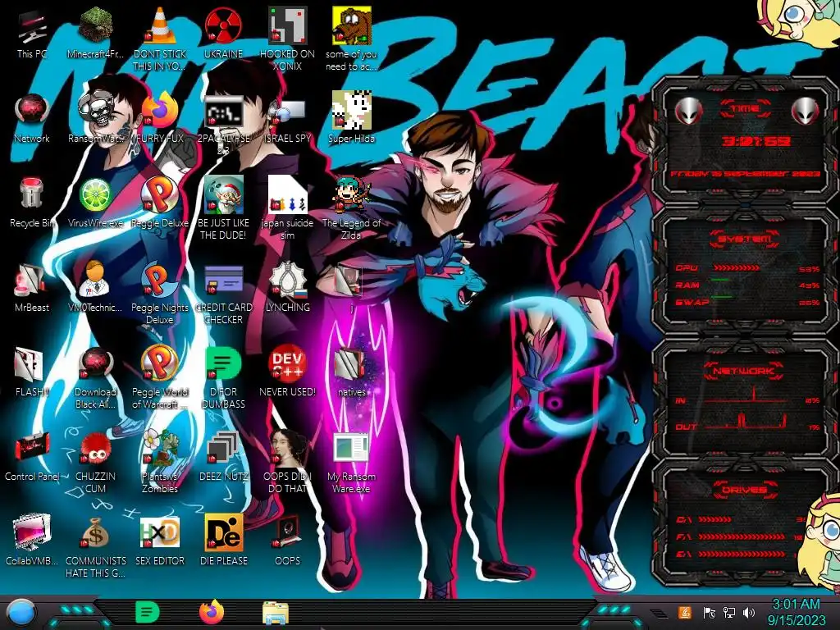Open File Explorer from the taskbar

[x=276, y=614]
